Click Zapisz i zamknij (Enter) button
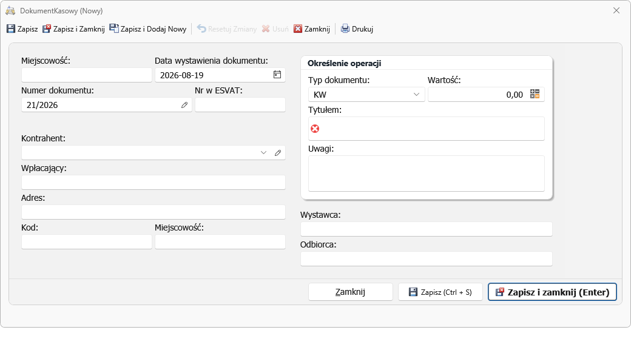The height and width of the screenshot is (364, 631). point(552,292)
